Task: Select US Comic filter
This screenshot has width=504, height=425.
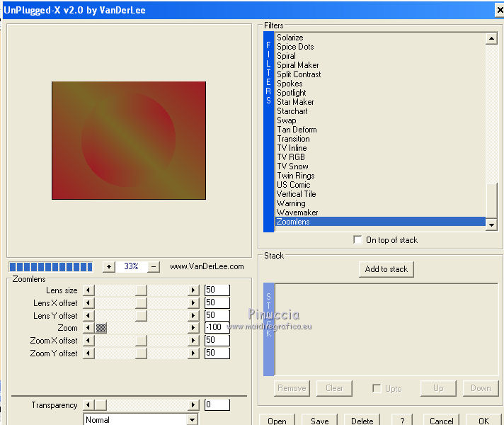Action: [381, 185]
